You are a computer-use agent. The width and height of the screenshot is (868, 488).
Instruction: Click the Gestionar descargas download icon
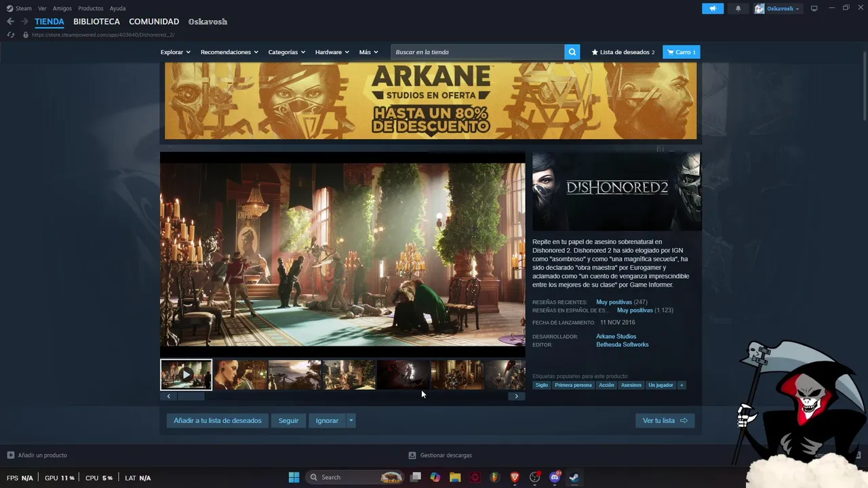point(412,455)
